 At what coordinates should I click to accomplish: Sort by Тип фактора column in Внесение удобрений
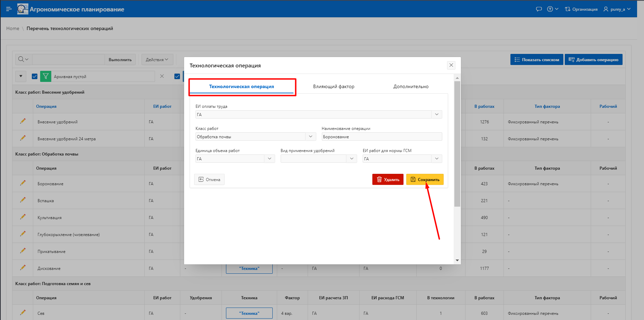click(x=547, y=106)
